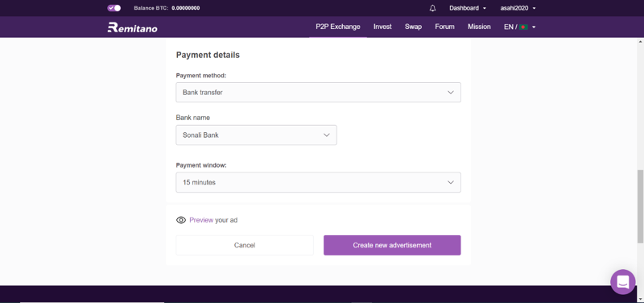The width and height of the screenshot is (644, 303).
Task: Open the asahi2020 account menu
Action: (518, 8)
